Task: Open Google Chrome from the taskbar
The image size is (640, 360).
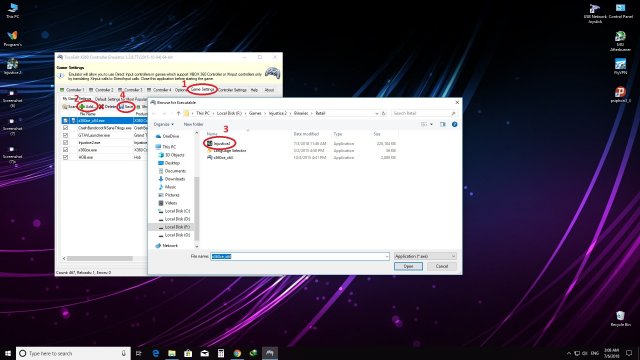Action: (x=237, y=353)
